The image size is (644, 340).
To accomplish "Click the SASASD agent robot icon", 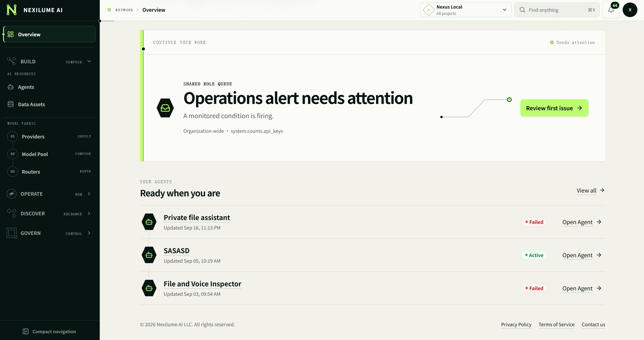I will click(x=149, y=255).
